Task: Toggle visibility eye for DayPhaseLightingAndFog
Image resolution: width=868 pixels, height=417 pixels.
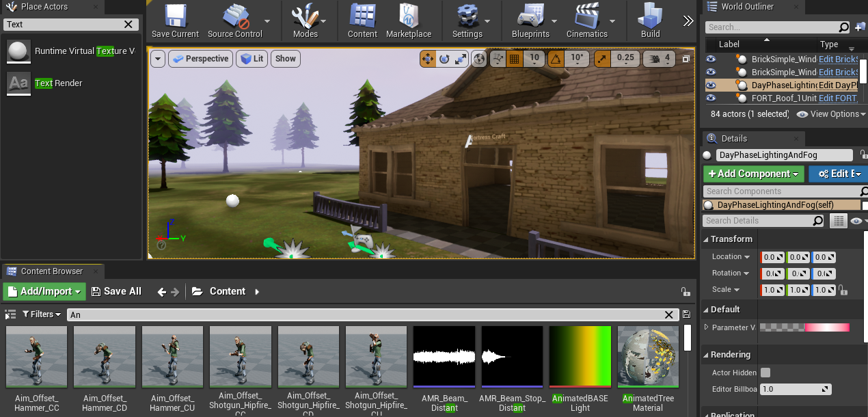Action: pyautogui.click(x=711, y=85)
